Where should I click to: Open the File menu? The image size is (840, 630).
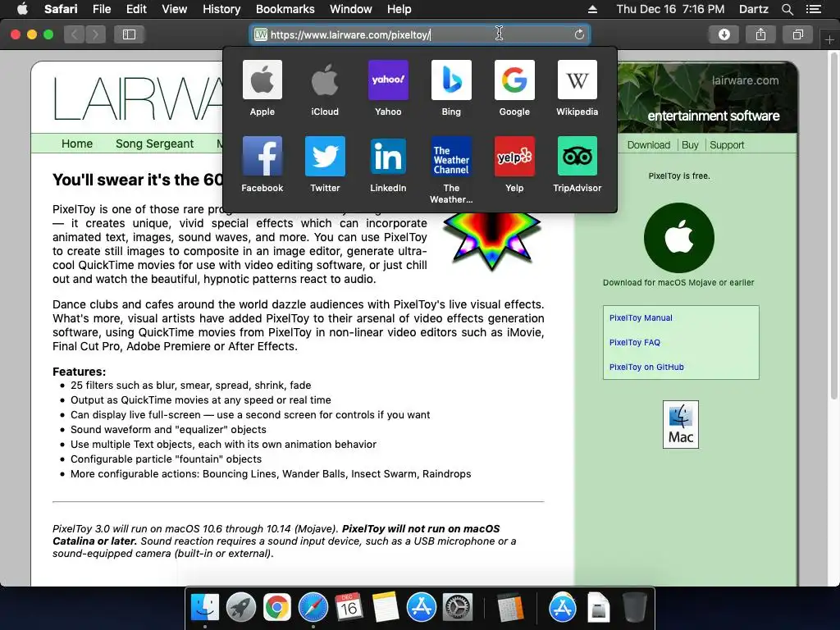click(x=101, y=9)
